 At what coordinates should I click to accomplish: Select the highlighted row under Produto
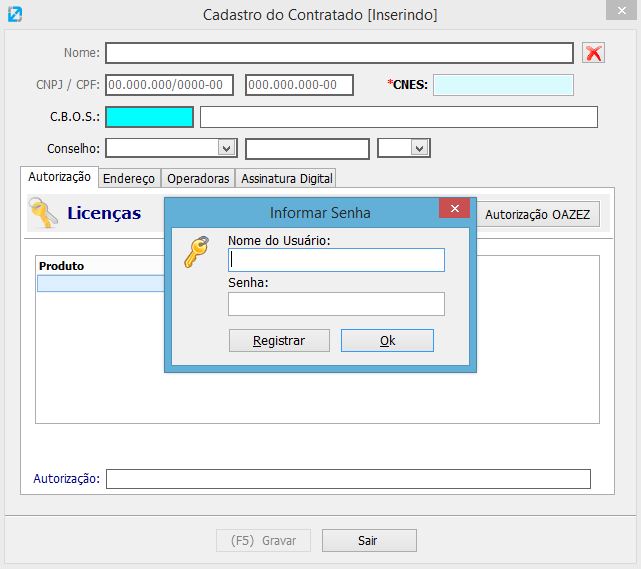tap(101, 283)
